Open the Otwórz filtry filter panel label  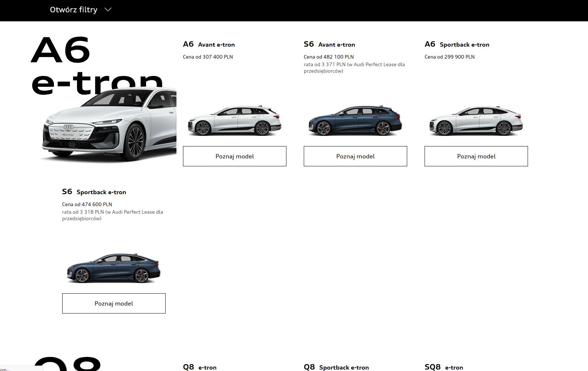pos(74,10)
